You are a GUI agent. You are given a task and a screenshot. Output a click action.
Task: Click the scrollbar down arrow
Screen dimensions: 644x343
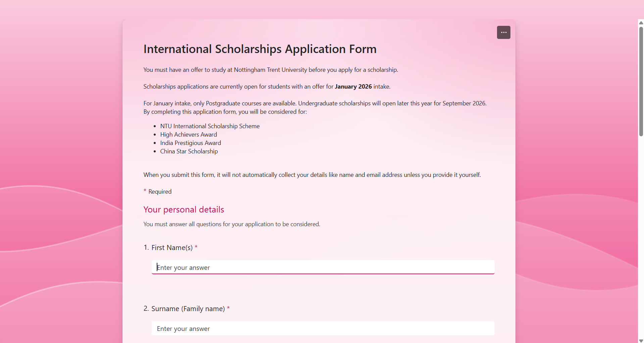click(641, 341)
